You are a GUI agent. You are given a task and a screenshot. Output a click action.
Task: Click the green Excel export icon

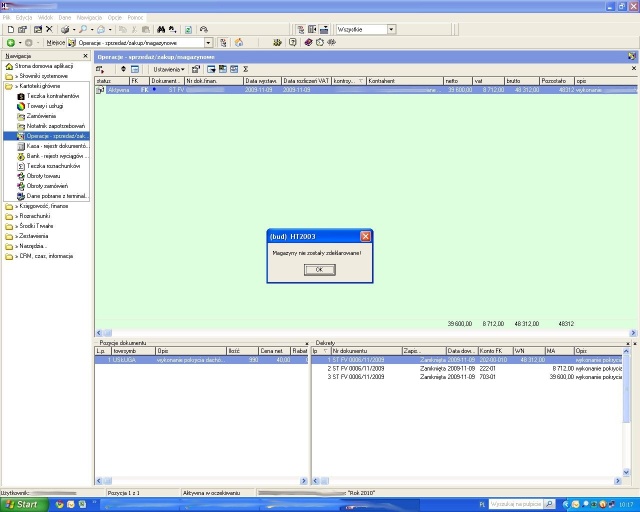coord(188,29)
